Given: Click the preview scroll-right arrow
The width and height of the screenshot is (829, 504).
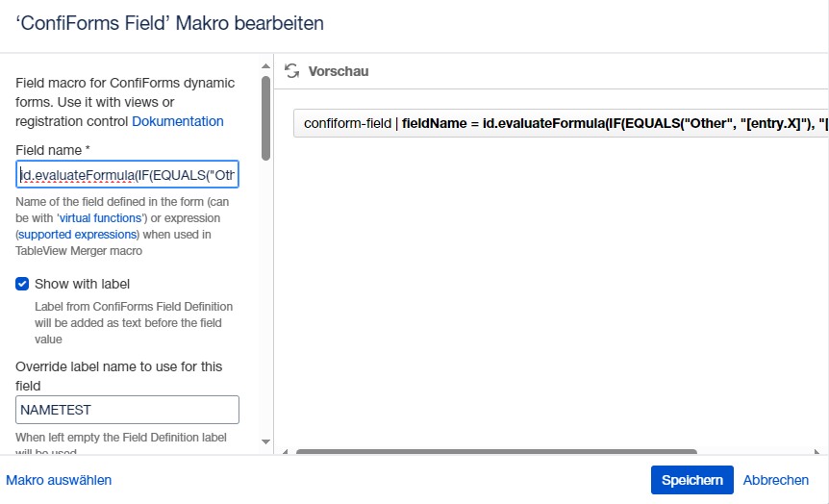Looking at the screenshot, I should click(x=817, y=452).
